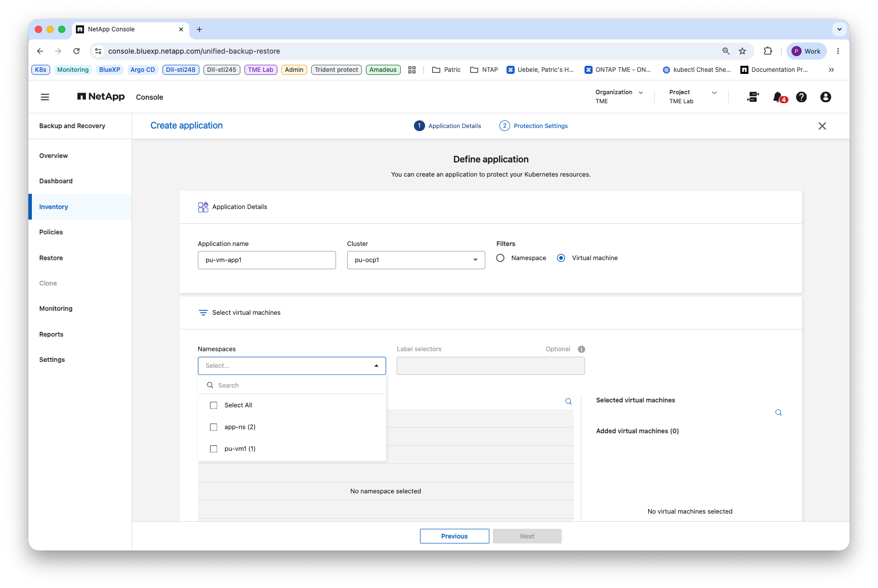Go to step 1 Application Details
878x588 pixels.
447,126
